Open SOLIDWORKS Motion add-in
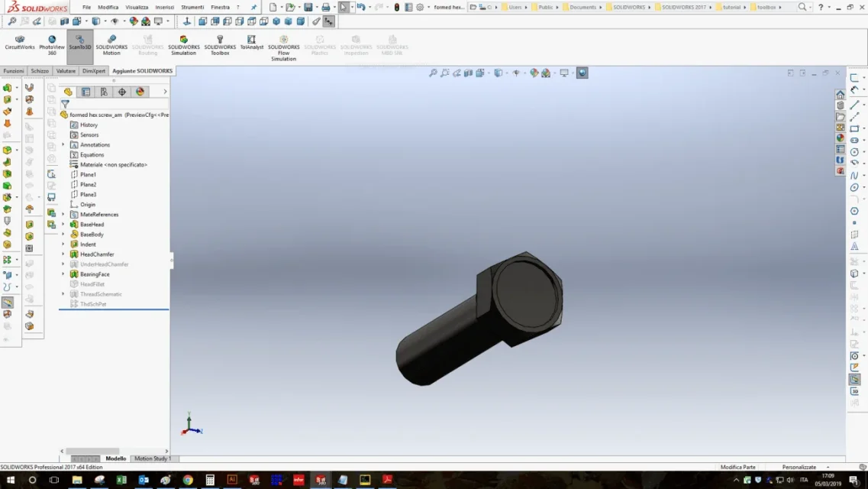This screenshot has height=489, width=868. pos(111,45)
